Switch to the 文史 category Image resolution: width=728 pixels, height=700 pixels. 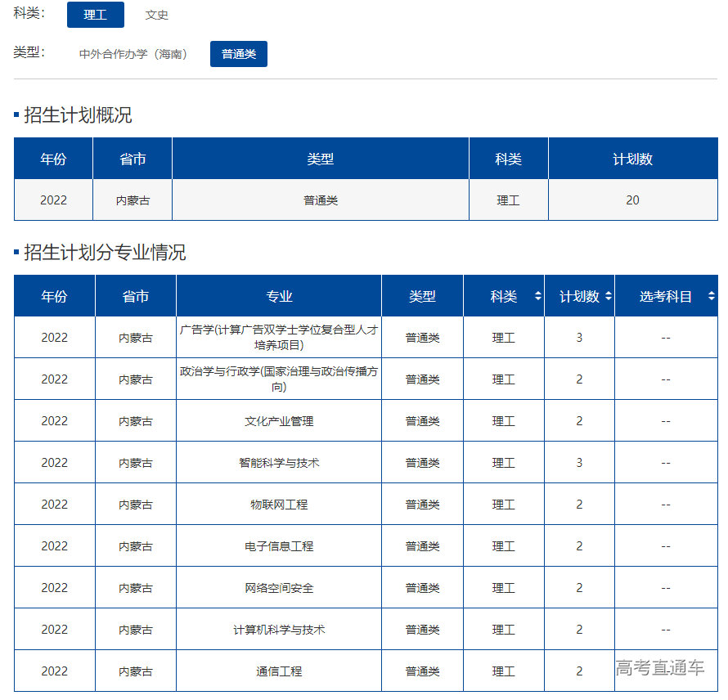(156, 14)
